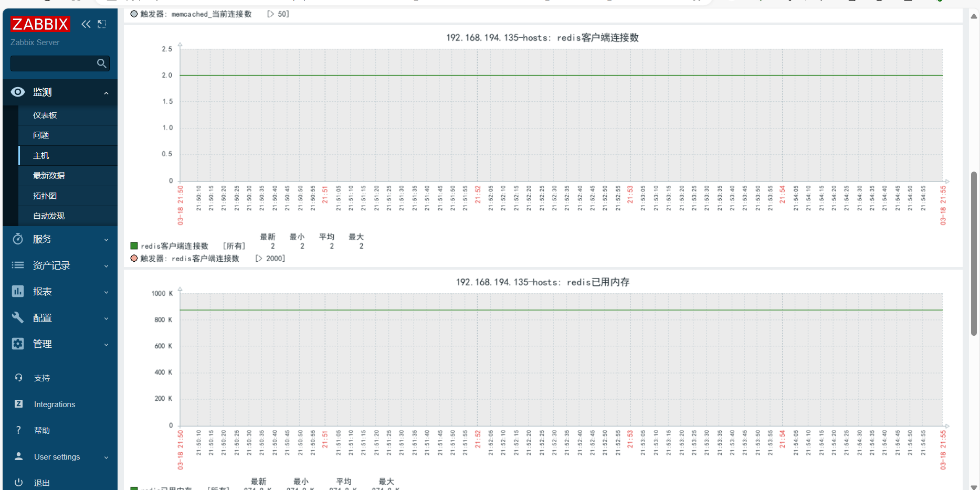Click the stopwatch icon beside 服务
The height and width of the screenshot is (490, 980).
pos(18,239)
